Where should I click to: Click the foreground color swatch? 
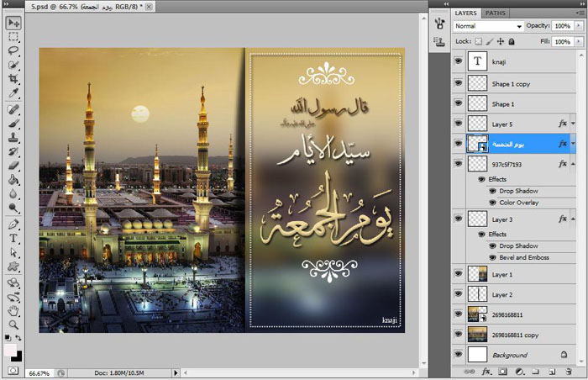click(10, 349)
